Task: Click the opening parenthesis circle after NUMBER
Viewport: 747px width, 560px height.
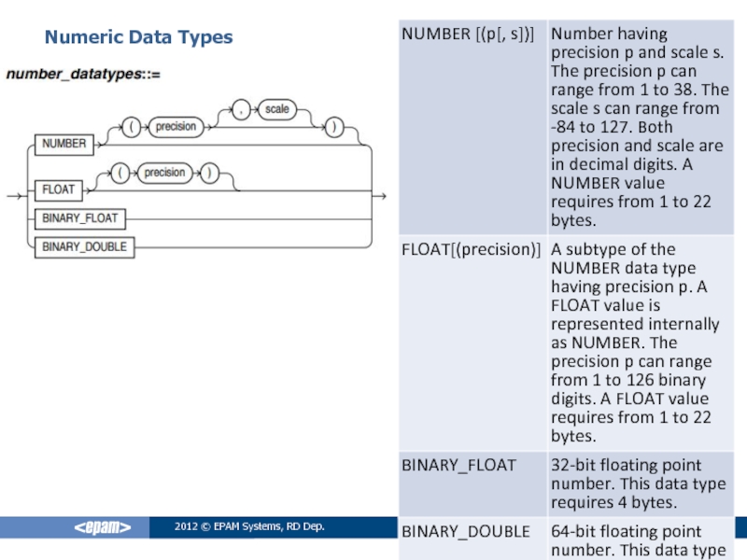Action: pos(133,127)
